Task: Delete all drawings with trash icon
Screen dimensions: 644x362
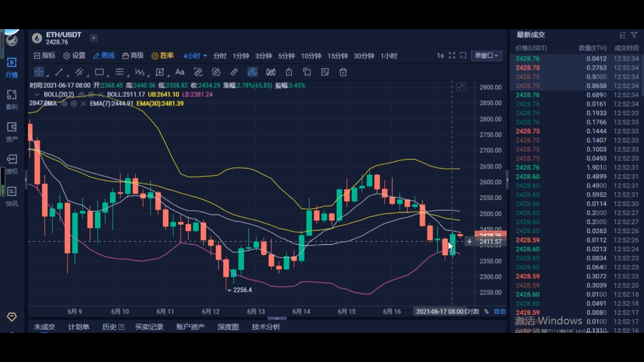Action: (x=343, y=72)
